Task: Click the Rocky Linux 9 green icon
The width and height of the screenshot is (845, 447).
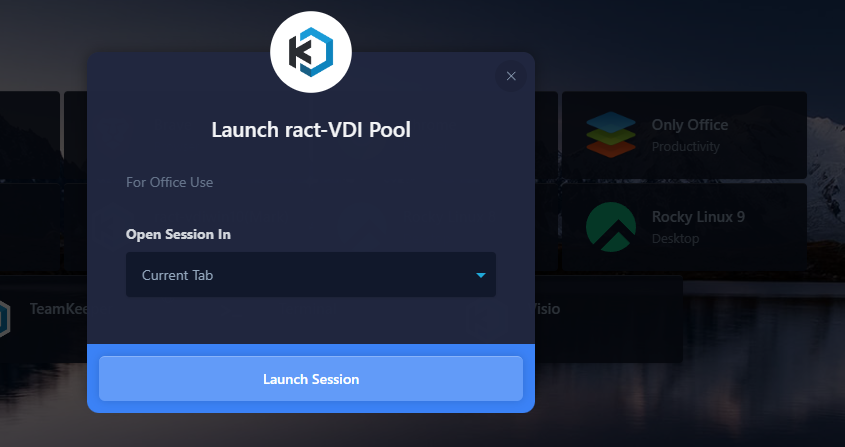Action: (x=611, y=226)
